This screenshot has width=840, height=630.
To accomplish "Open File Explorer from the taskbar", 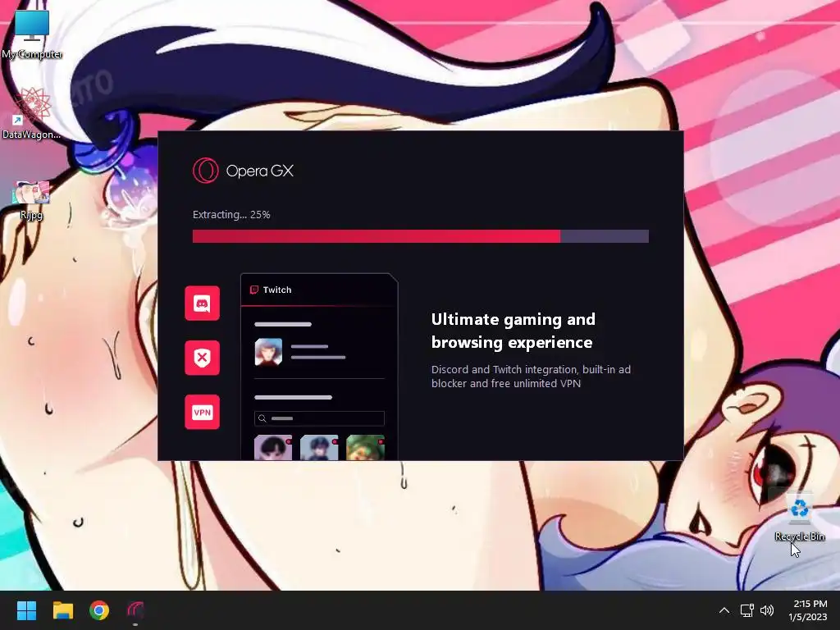I will click(x=62, y=610).
